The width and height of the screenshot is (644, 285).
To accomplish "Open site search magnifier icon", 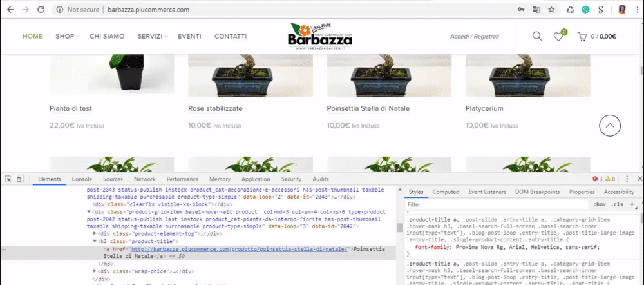I will pyautogui.click(x=537, y=36).
